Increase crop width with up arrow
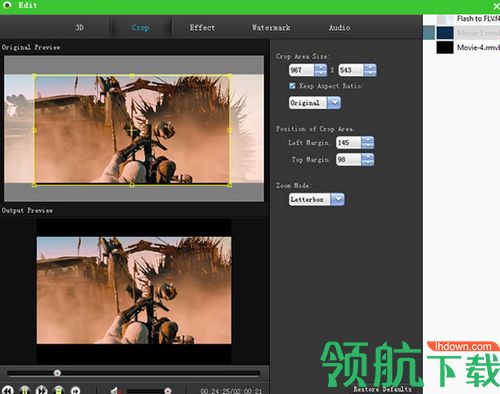Viewport: 500px width, 394px height. [x=321, y=67]
